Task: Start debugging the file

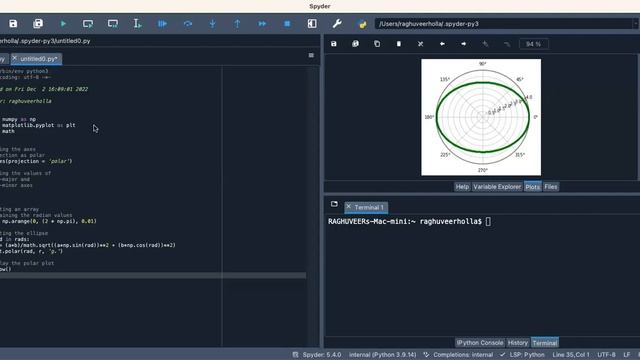Action: [162, 24]
